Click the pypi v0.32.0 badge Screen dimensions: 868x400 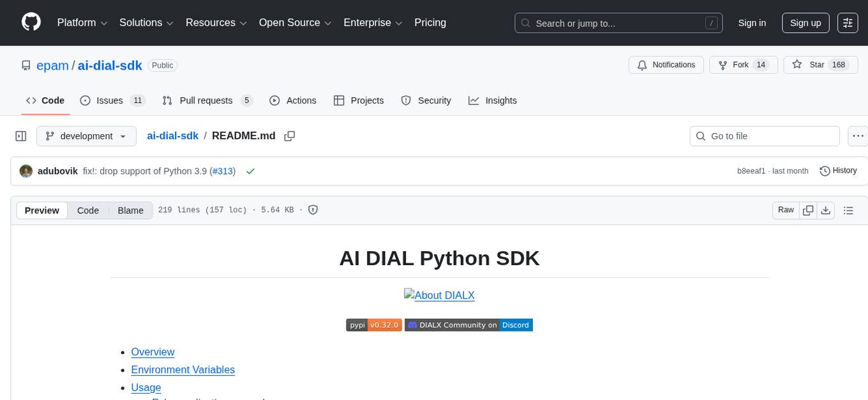coord(374,325)
